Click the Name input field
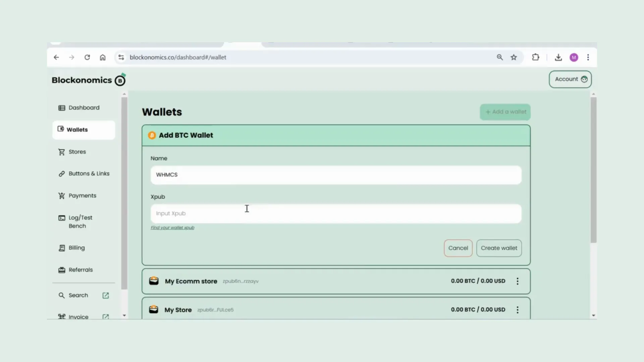This screenshot has width=644, height=362. tap(336, 174)
